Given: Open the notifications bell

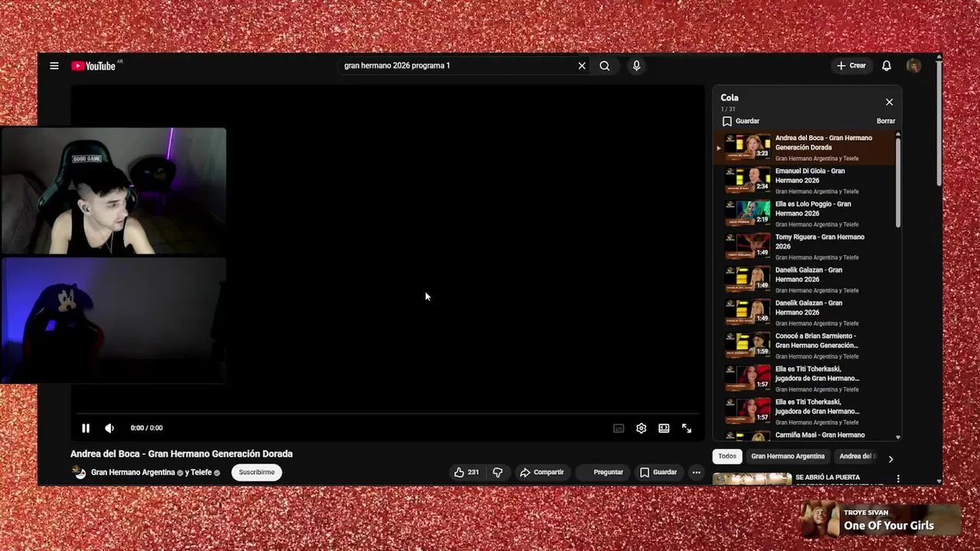Looking at the screenshot, I should coord(887,66).
